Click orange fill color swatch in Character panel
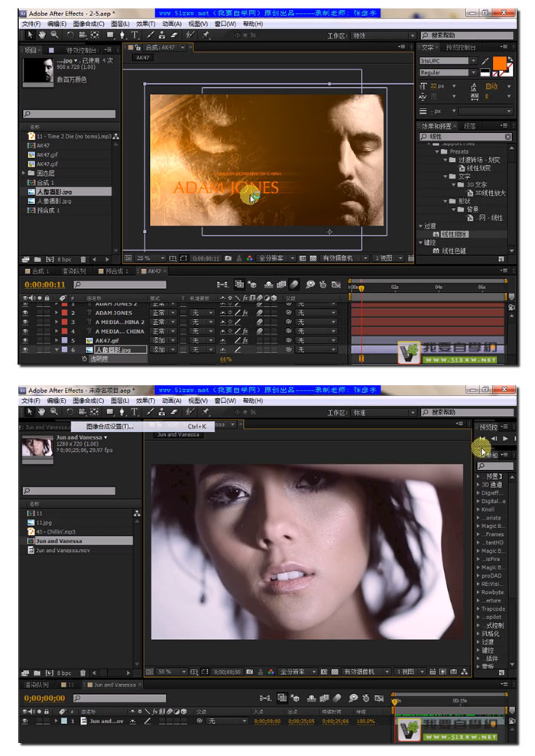The width and height of the screenshot is (535, 756). [x=499, y=63]
